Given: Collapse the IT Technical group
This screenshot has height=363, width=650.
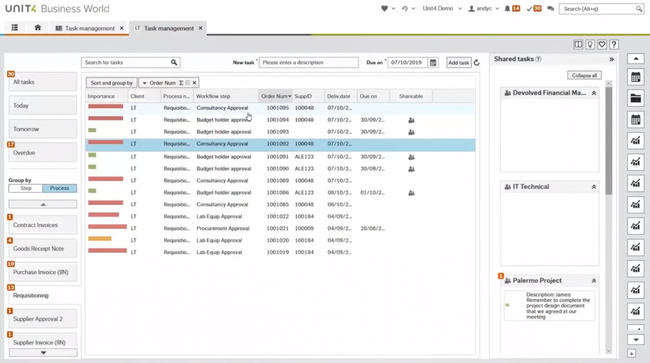Looking at the screenshot, I should pyautogui.click(x=594, y=187).
